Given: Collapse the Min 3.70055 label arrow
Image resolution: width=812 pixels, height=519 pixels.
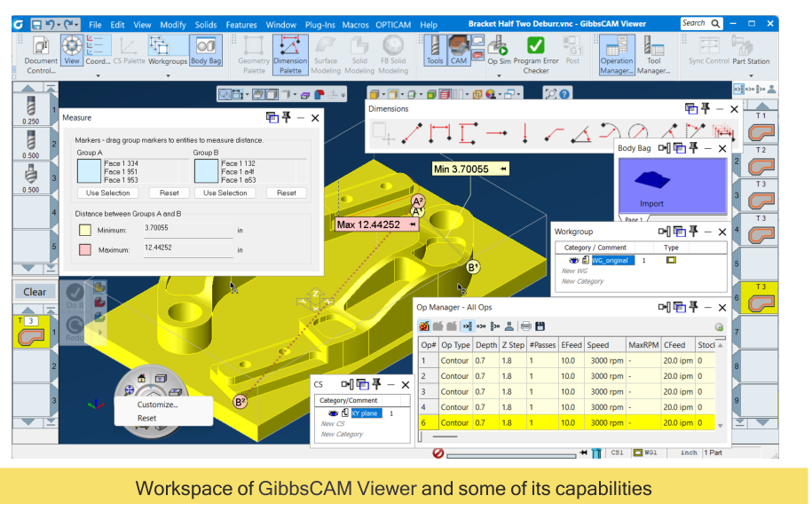Looking at the screenshot, I should (x=503, y=169).
